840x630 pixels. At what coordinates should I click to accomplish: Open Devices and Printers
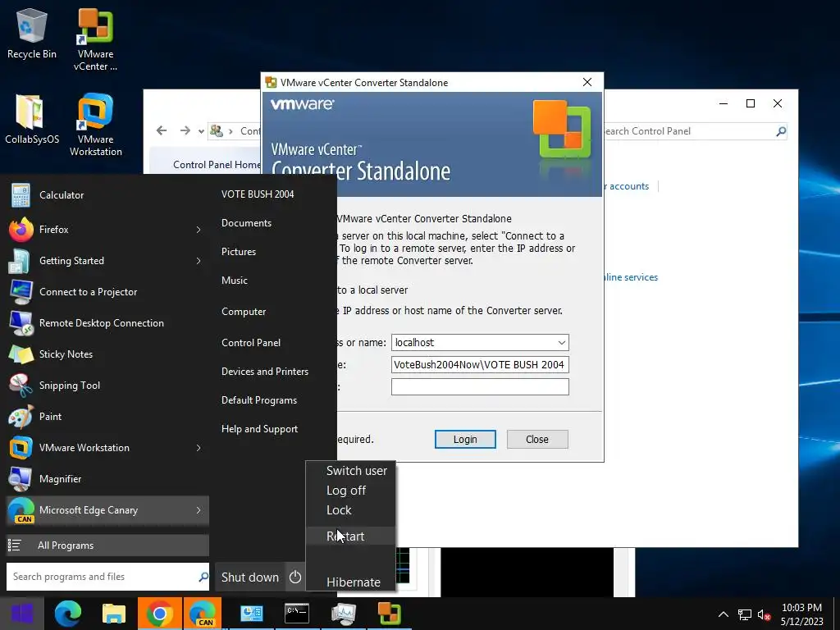(265, 372)
